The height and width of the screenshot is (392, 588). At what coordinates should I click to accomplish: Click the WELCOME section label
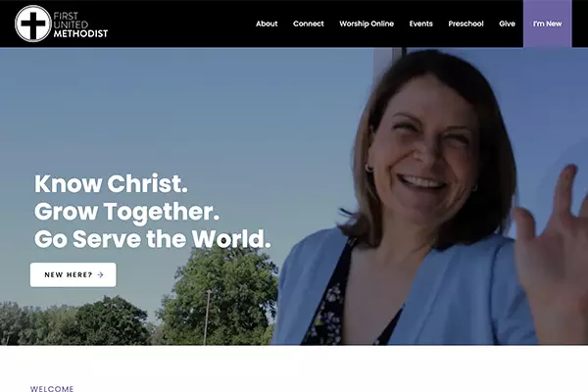coord(52,389)
